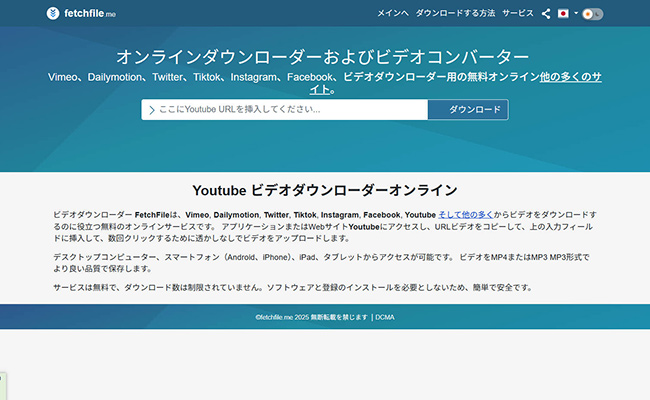Click オンラインダウンローダーおよびビデオコンバーター title
650x400 pixels.
323,57
